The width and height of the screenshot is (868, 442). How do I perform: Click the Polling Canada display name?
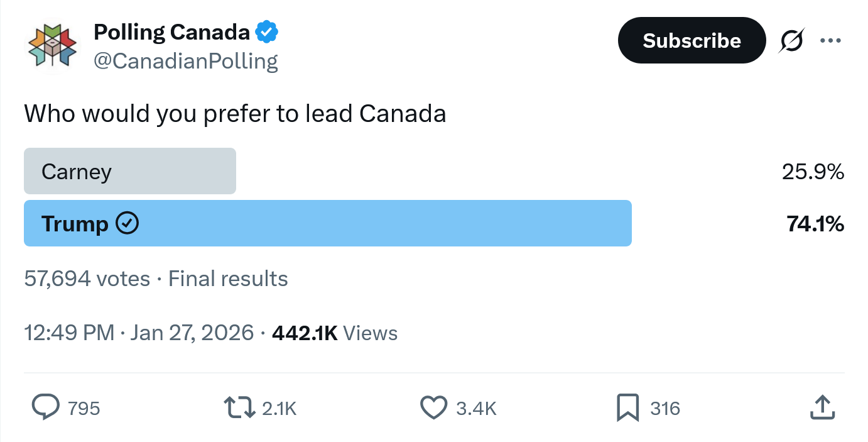point(171,31)
